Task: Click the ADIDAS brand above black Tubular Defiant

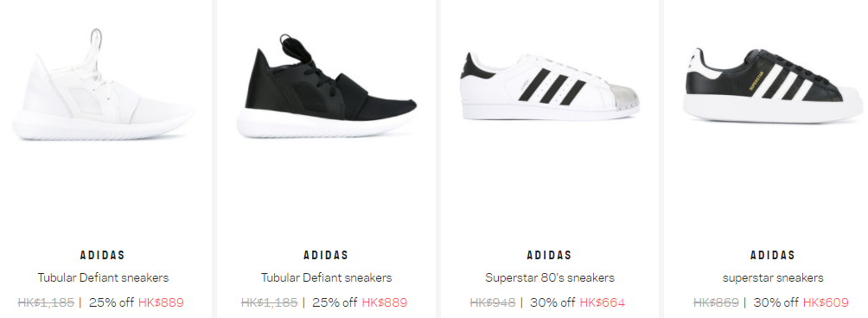Action: tap(326, 256)
